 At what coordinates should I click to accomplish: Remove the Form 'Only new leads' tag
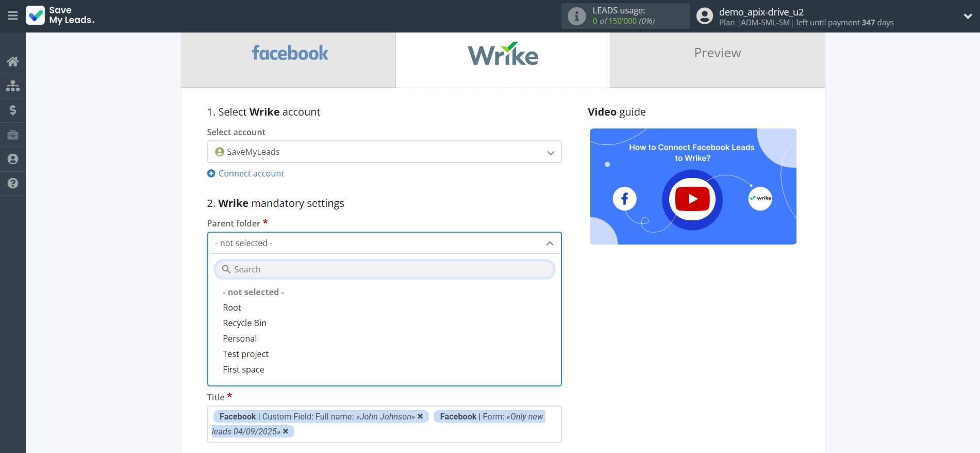286,431
